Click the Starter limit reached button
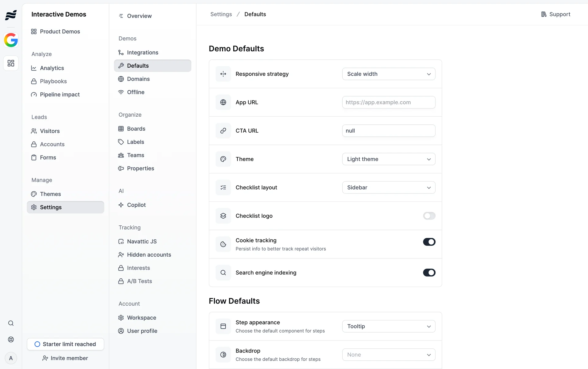This screenshot has height=369, width=588. 65,344
